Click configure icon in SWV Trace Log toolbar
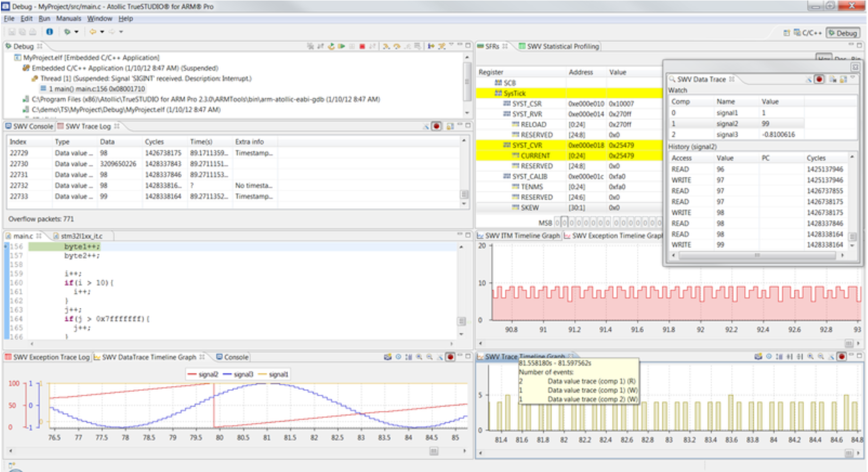The width and height of the screenshot is (868, 472). pos(450,126)
